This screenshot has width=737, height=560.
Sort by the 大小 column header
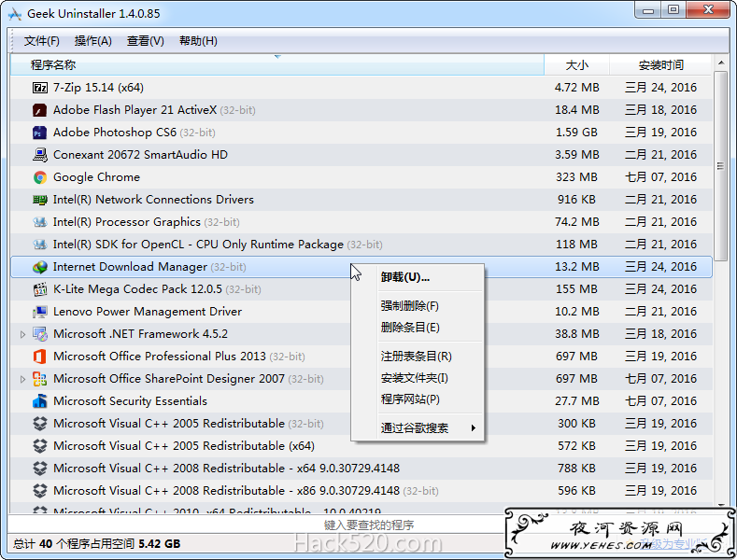(x=576, y=64)
